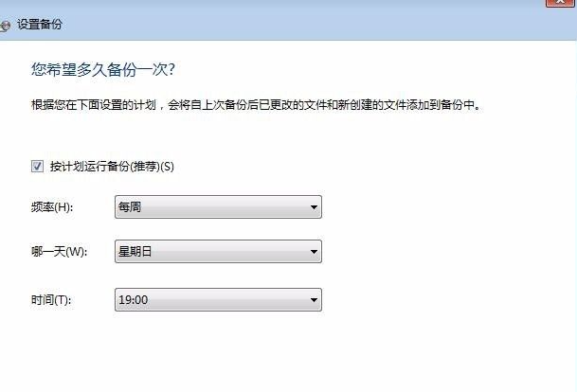Click empty title bar right of 设置备份
The width and height of the screenshot is (577, 392).
284,26
